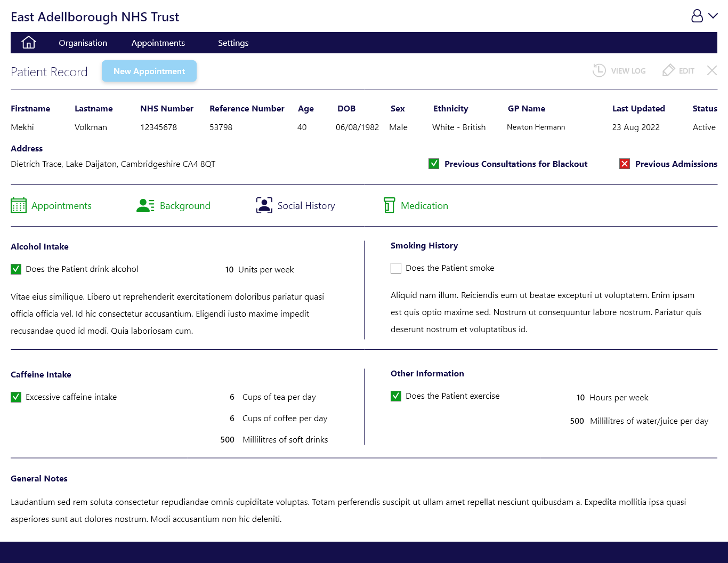Click the Smoking History heading
This screenshot has width=728, height=563.
[424, 246]
